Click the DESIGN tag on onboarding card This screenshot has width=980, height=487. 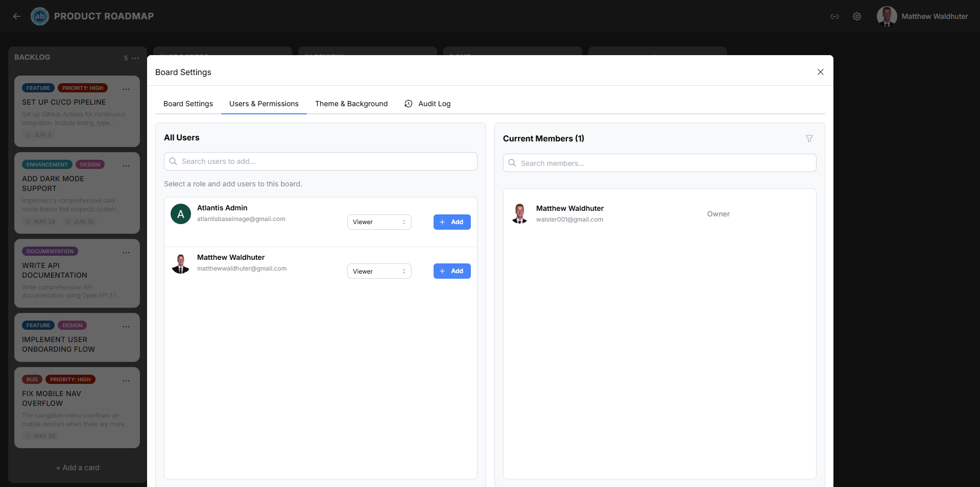pyautogui.click(x=72, y=325)
